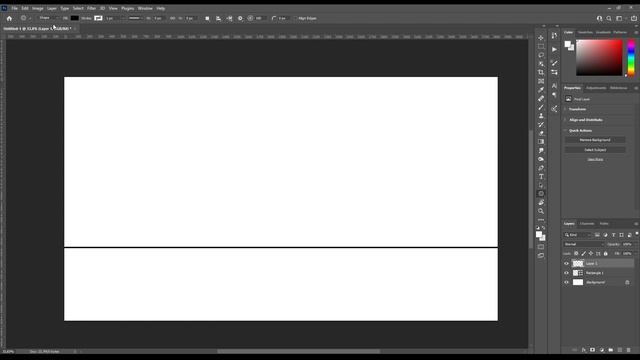The width and height of the screenshot is (640, 360).
Task: Switch to the Channels tab
Action: pos(587,224)
